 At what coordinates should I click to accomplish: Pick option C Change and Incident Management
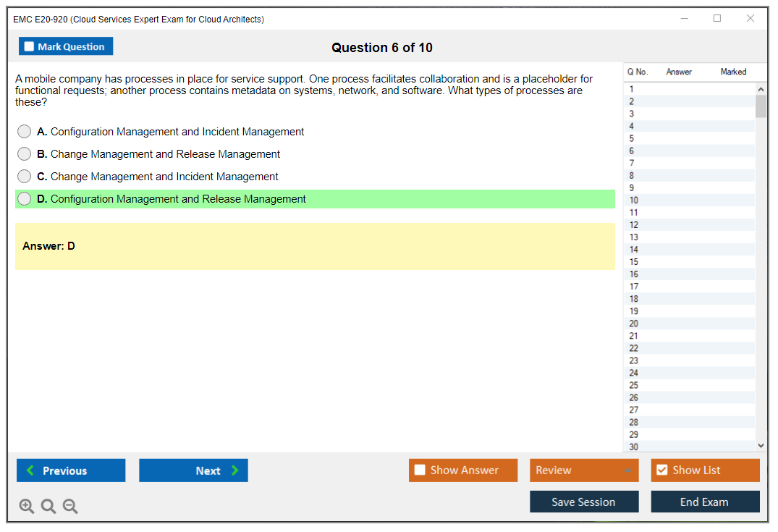point(25,177)
